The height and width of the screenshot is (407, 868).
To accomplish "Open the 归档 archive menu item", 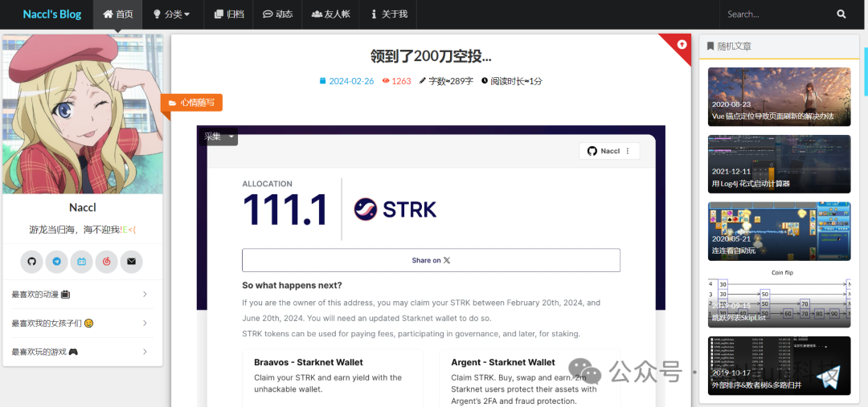I will click(x=229, y=14).
